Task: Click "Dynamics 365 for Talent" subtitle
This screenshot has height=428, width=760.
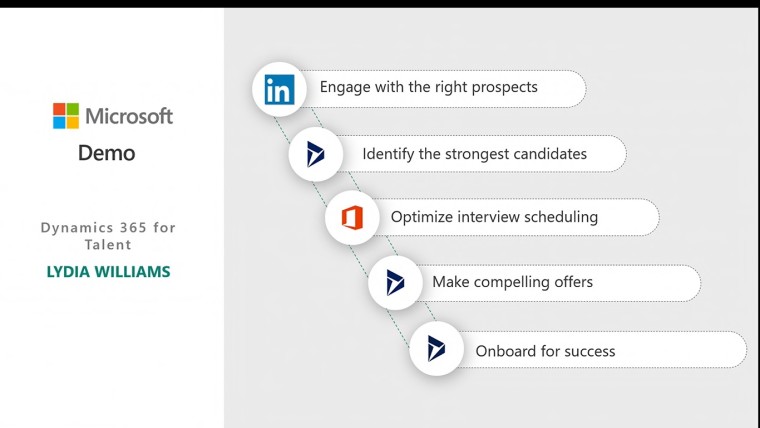Action: pos(108,236)
